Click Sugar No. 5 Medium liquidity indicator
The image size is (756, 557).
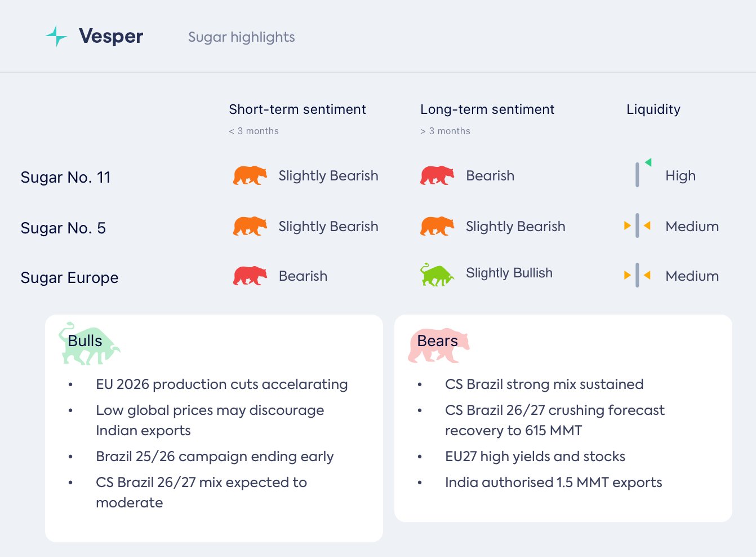(637, 226)
